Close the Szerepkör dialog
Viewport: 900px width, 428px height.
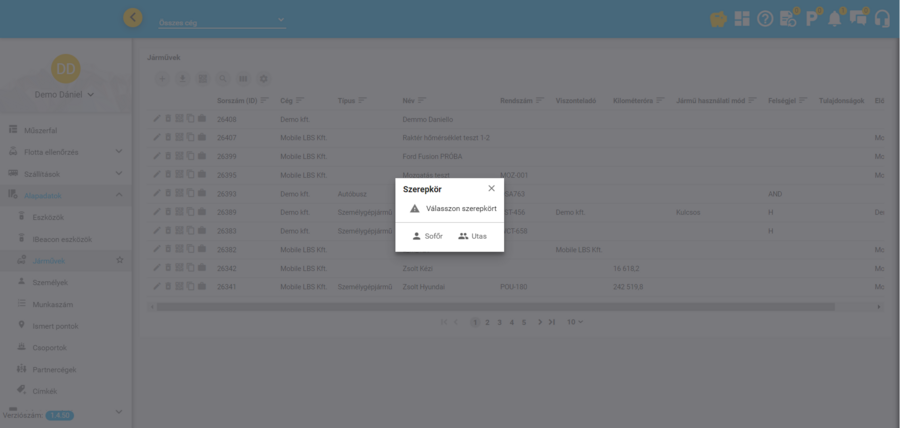coord(491,188)
